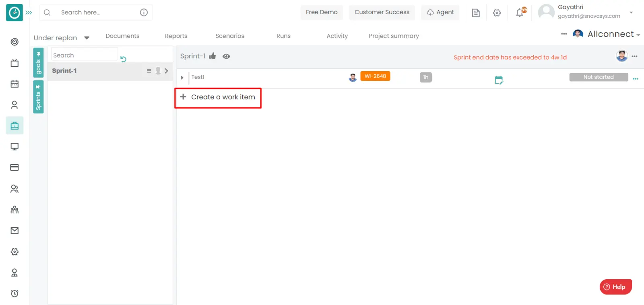The height and width of the screenshot is (305, 644).
Task: Click the thumbs-up icon beside Sprint-1
Action: click(x=213, y=56)
